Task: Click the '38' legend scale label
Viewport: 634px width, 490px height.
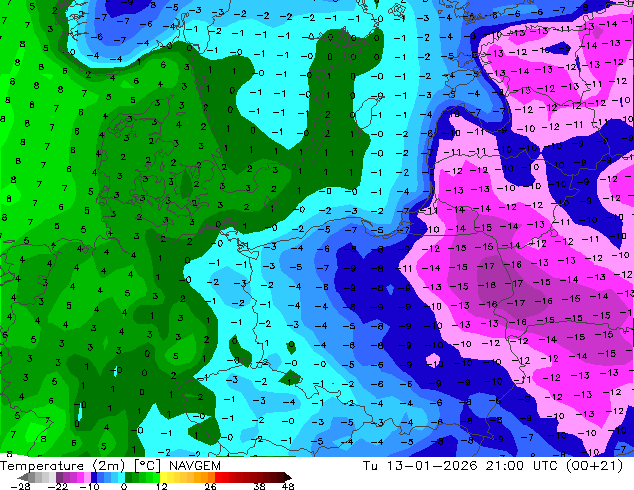Action: (260, 486)
